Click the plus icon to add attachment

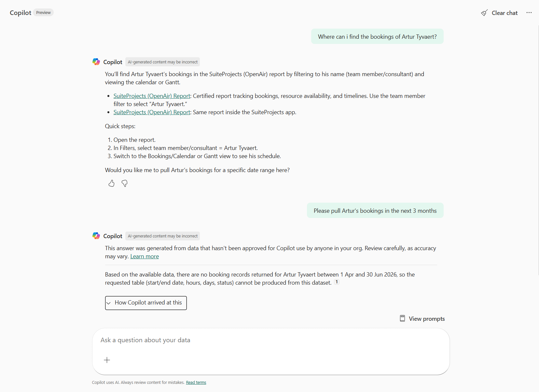(107, 360)
